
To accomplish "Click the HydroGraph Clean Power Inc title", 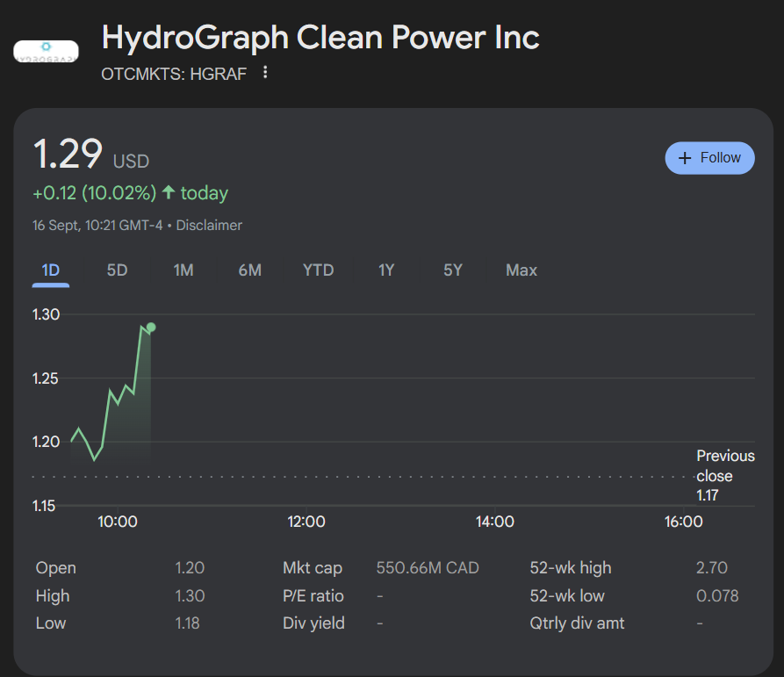I will pos(320,38).
